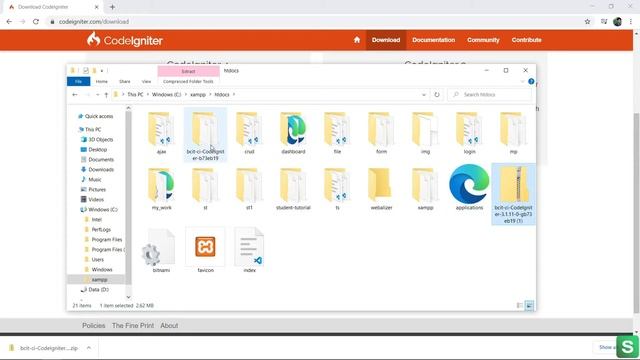Switch to large icons view in status bar
This screenshot has width=640, height=360.
(529, 305)
